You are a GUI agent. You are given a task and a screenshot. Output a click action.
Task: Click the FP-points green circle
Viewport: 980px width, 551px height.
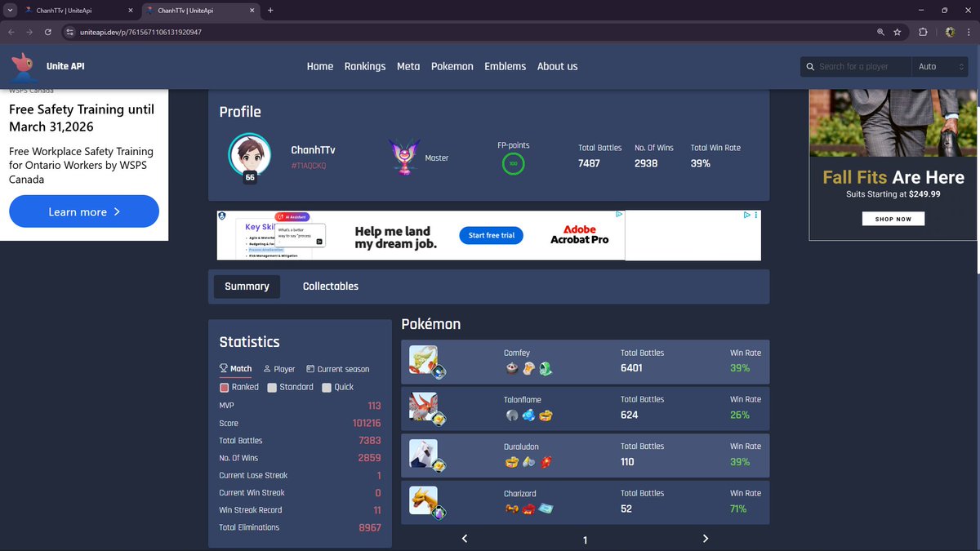pos(514,164)
